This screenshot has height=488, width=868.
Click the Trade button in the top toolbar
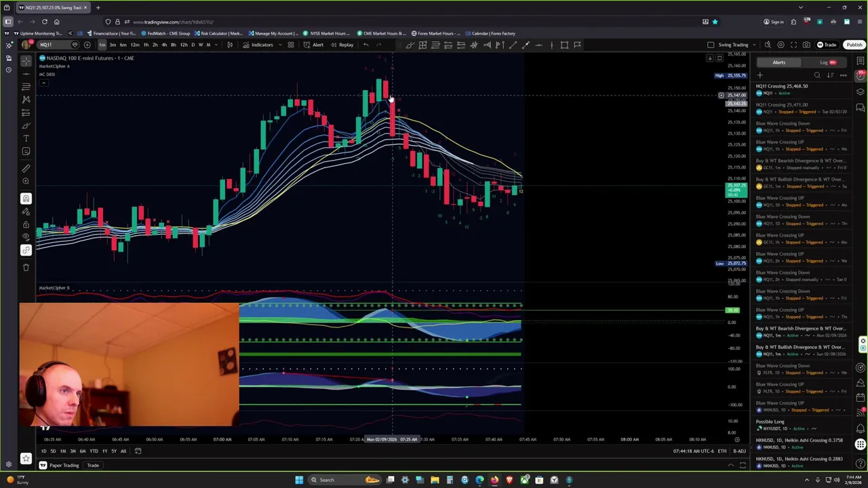pos(827,45)
